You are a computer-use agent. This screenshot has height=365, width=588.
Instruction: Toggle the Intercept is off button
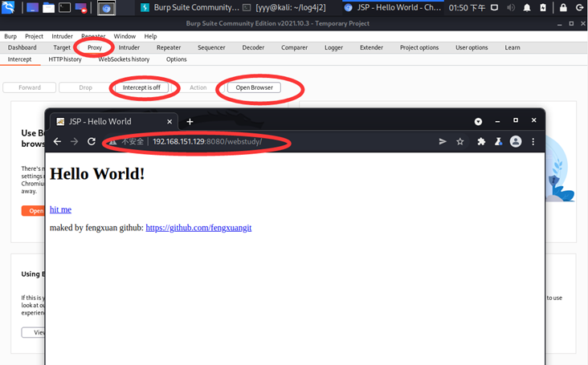pos(141,87)
